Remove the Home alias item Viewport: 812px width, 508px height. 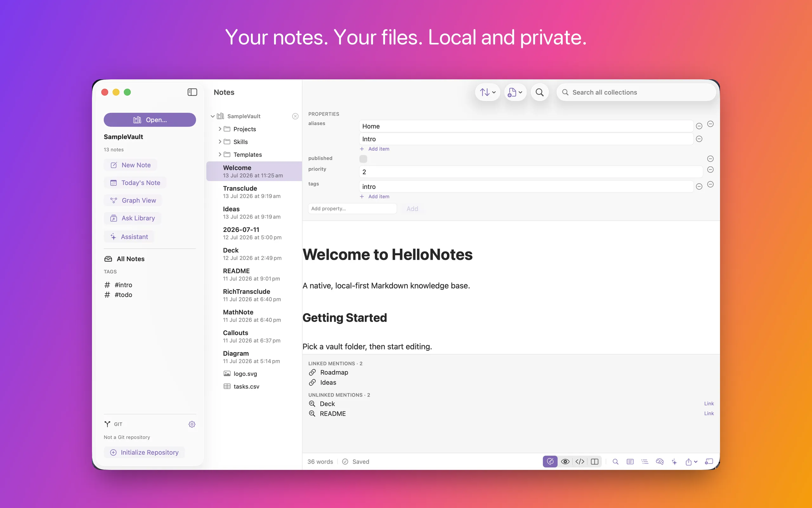699,126
